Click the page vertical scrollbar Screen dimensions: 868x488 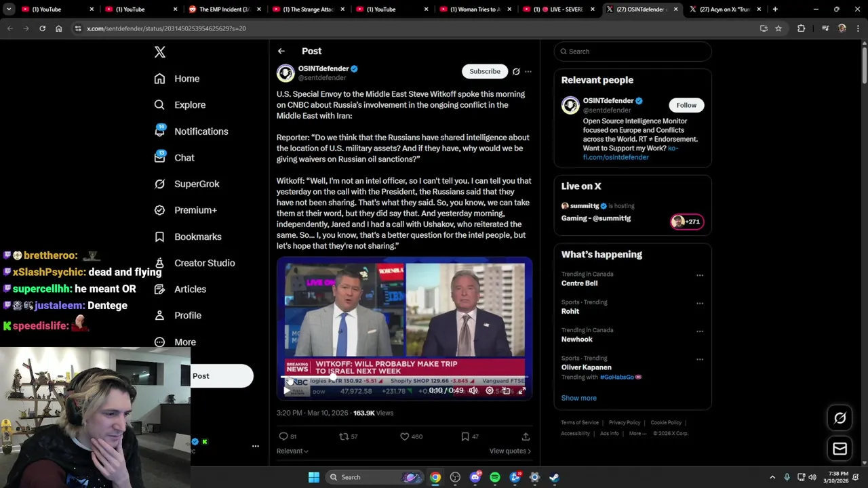click(864, 64)
